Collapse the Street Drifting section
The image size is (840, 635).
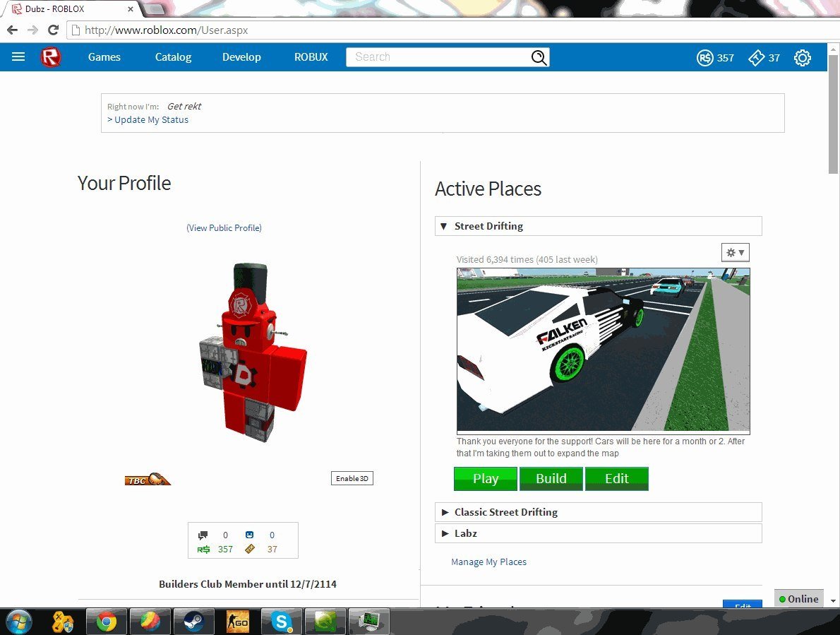click(x=444, y=226)
